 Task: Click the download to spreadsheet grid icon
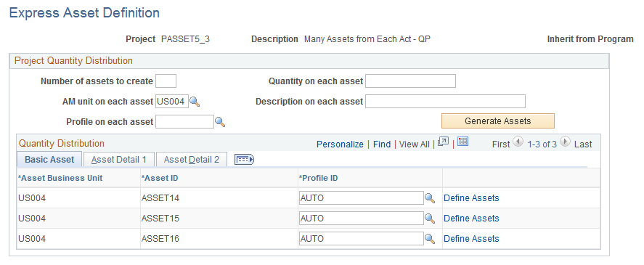(x=463, y=142)
